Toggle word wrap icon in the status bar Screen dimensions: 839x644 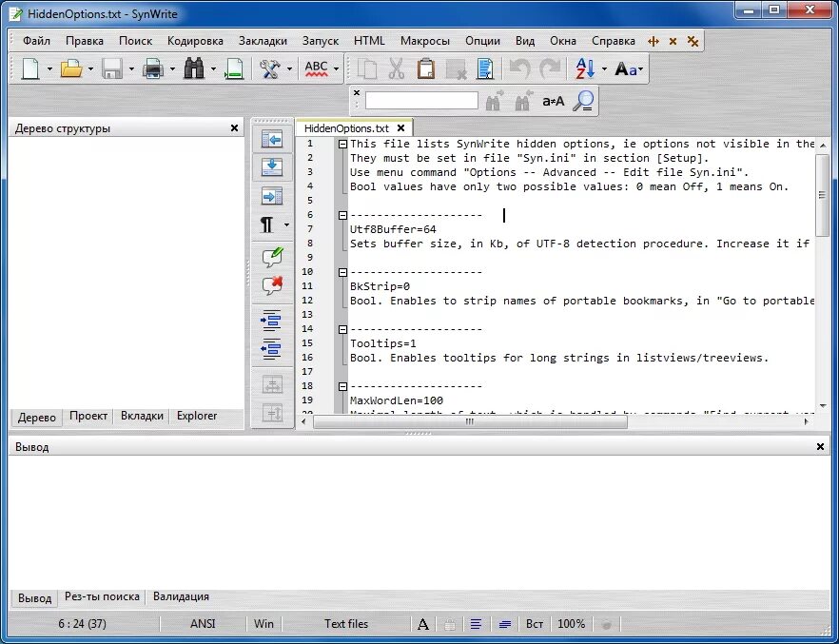click(x=503, y=623)
